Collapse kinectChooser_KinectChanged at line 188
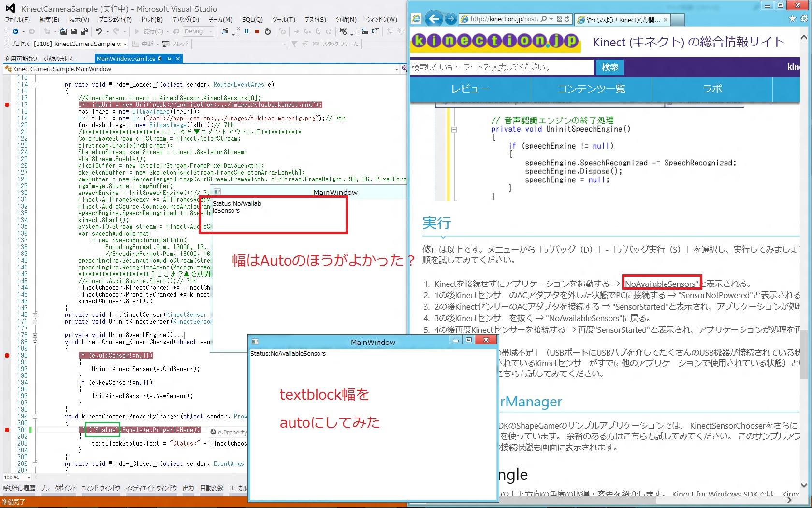 (x=35, y=342)
